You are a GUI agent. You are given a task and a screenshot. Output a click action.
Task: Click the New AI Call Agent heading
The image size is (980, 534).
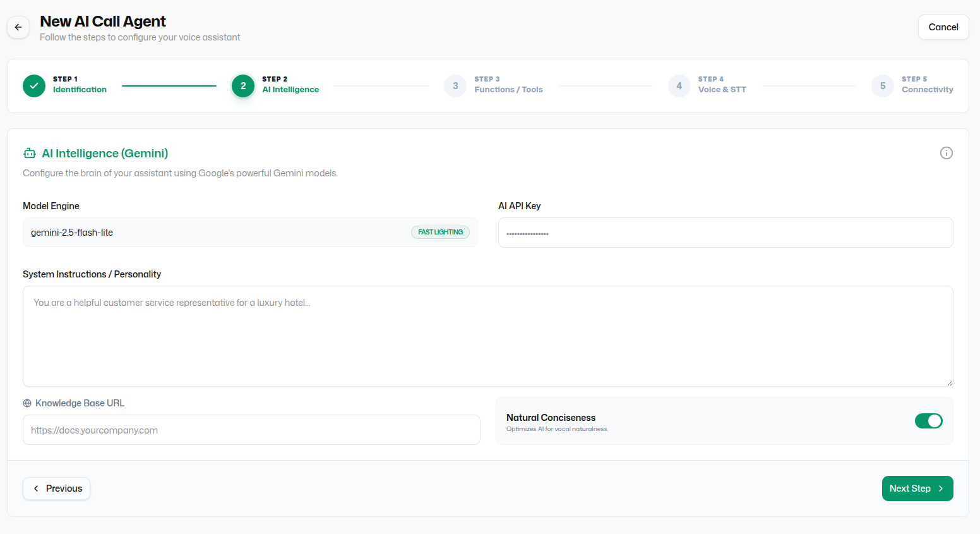click(x=103, y=21)
